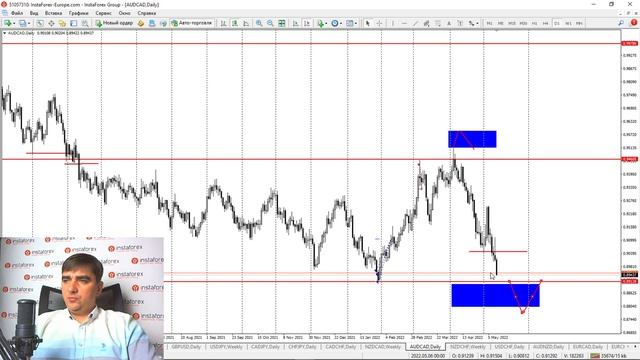Viewport: 640px width, 360px height.
Task: Open the Вид menu
Action: tap(34, 13)
